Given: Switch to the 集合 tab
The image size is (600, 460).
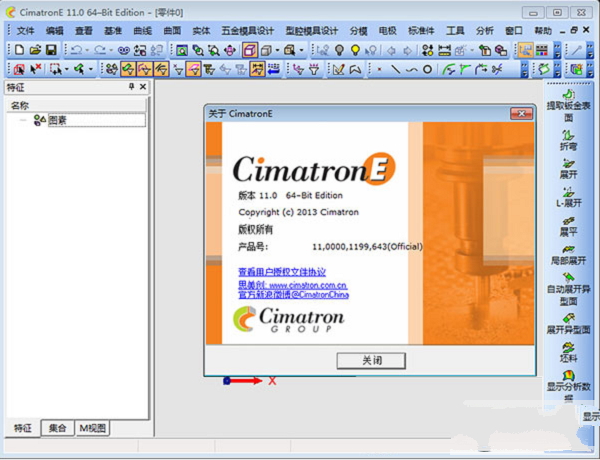Looking at the screenshot, I should point(57,428).
